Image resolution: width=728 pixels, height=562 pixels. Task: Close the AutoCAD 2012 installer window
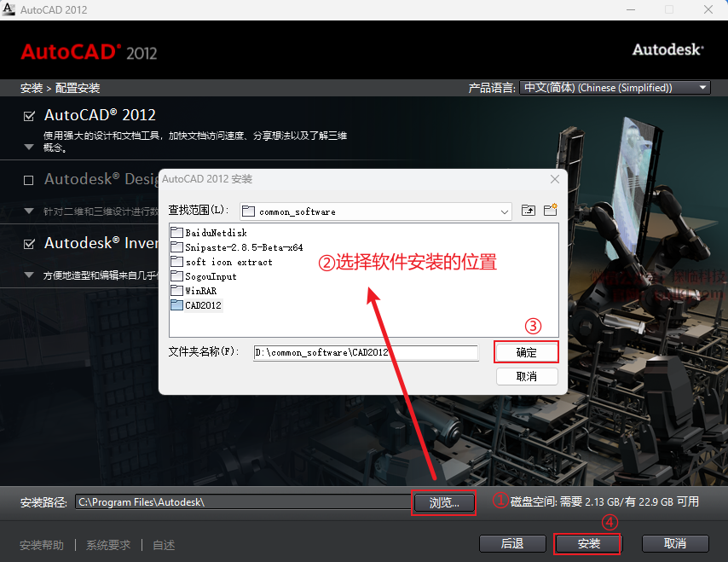pyautogui.click(x=708, y=9)
